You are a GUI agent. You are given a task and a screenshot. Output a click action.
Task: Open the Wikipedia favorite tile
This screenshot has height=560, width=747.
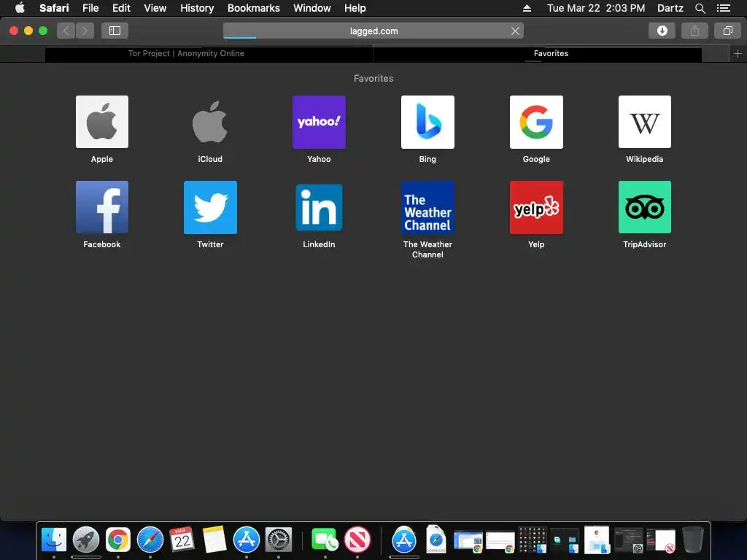click(645, 122)
